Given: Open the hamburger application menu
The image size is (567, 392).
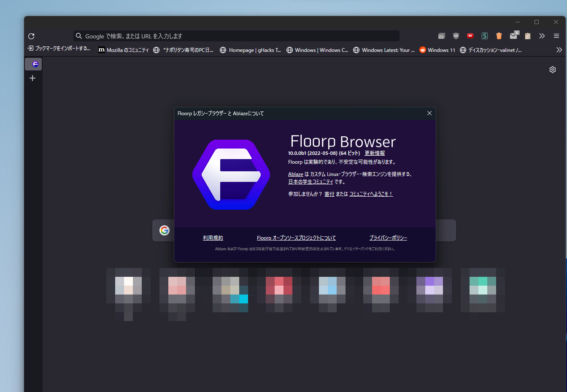Looking at the screenshot, I should [x=556, y=36].
